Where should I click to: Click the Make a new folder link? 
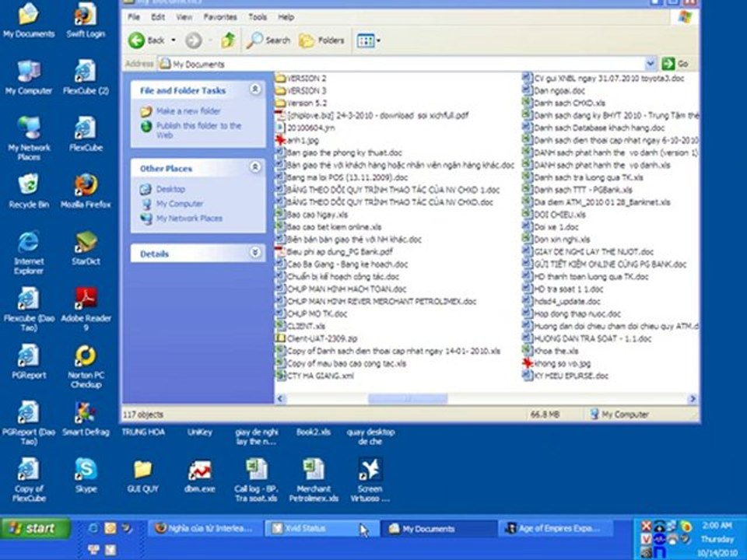point(188,111)
